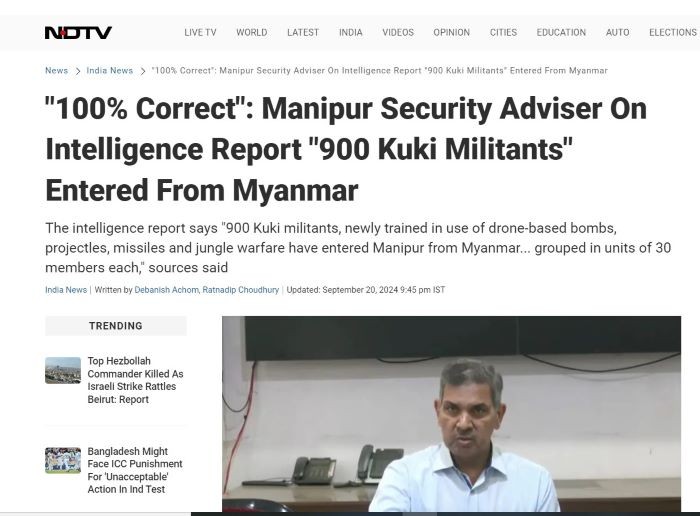The width and height of the screenshot is (700, 516).
Task: Play the security adviser video
Action: coord(451,414)
